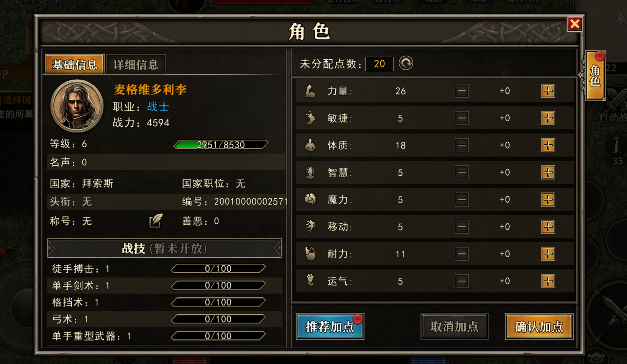
Task: Edit title with the quill icon
Action: click(x=156, y=221)
